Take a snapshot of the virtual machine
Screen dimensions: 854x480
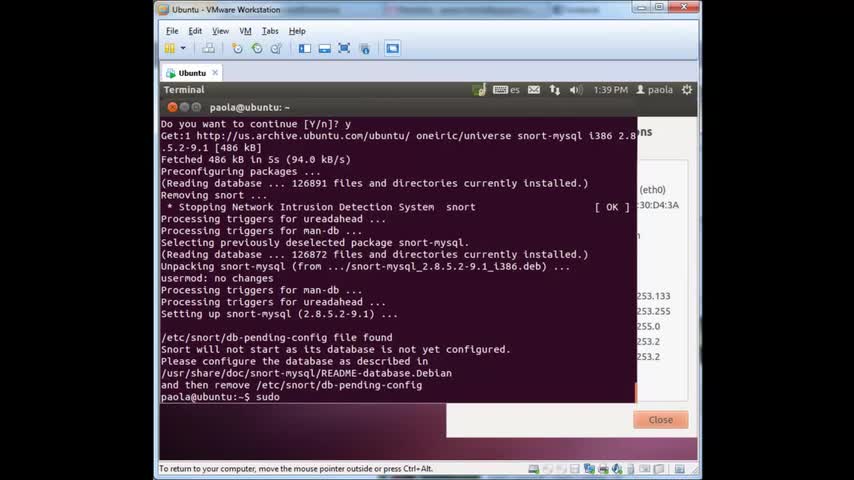coord(237,48)
